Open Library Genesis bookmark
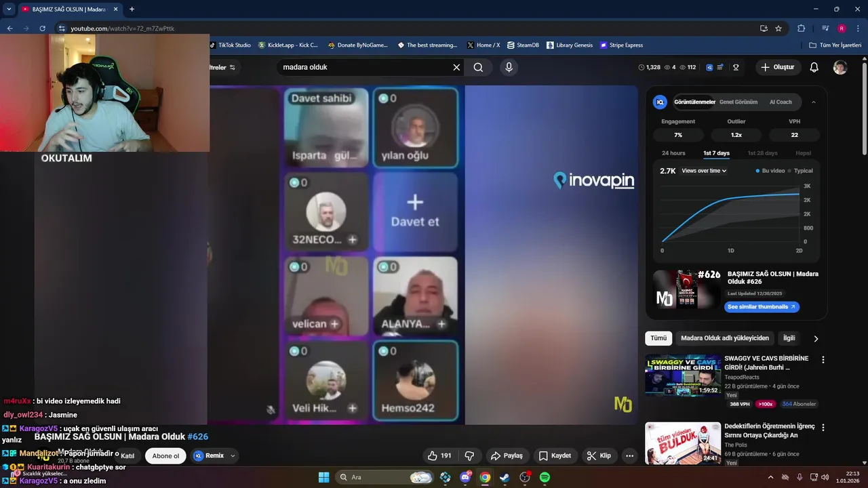This screenshot has height=488, width=868. coord(569,45)
